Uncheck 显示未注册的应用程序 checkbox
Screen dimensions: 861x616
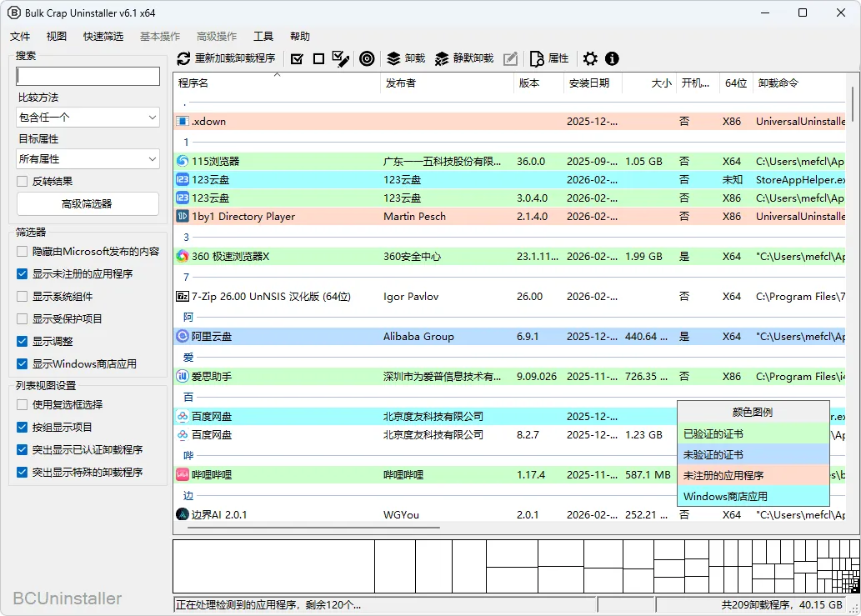tap(22, 274)
